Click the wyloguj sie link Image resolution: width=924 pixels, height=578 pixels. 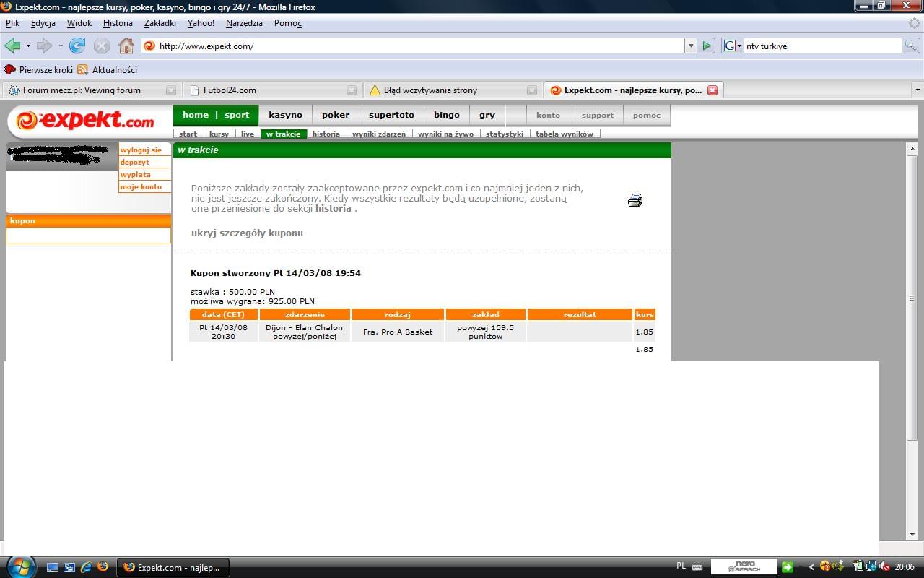pyautogui.click(x=141, y=150)
